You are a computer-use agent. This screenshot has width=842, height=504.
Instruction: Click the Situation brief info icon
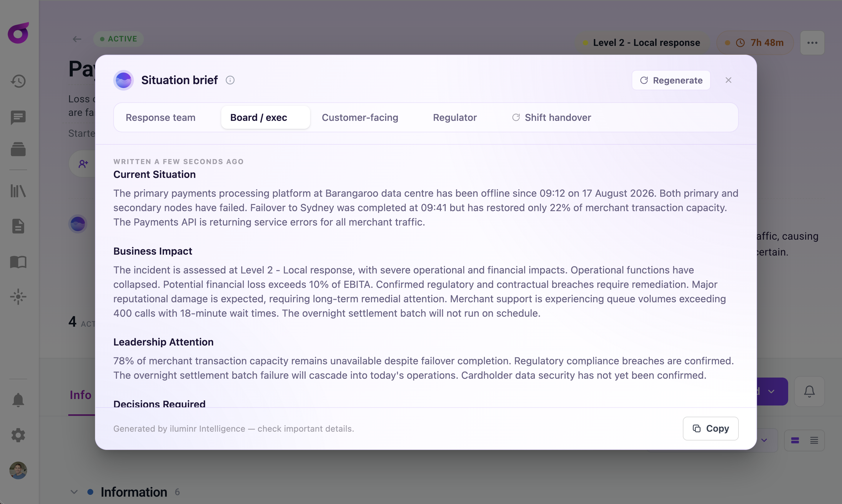coord(230,80)
